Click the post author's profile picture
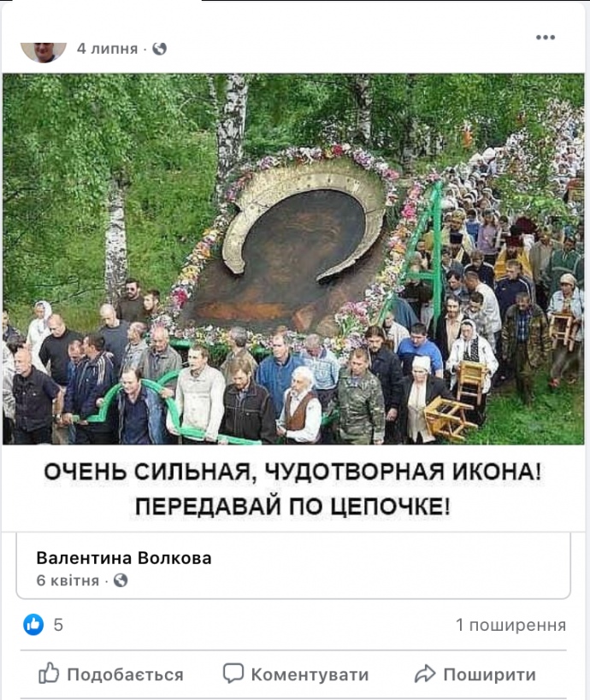Viewport: 590px width, 700px height. point(44,52)
